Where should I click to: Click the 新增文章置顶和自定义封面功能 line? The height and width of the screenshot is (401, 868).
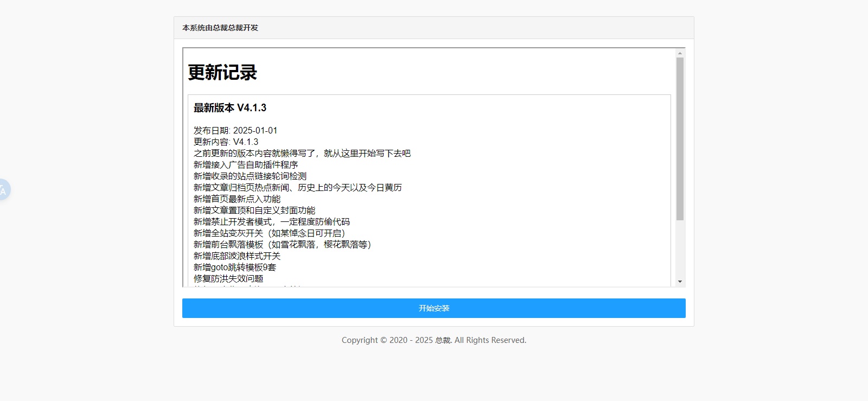[x=254, y=210]
